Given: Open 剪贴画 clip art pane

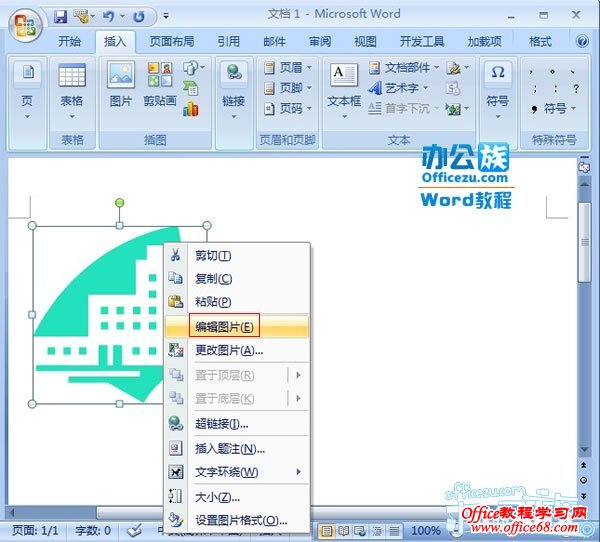Looking at the screenshot, I should click(160, 84).
